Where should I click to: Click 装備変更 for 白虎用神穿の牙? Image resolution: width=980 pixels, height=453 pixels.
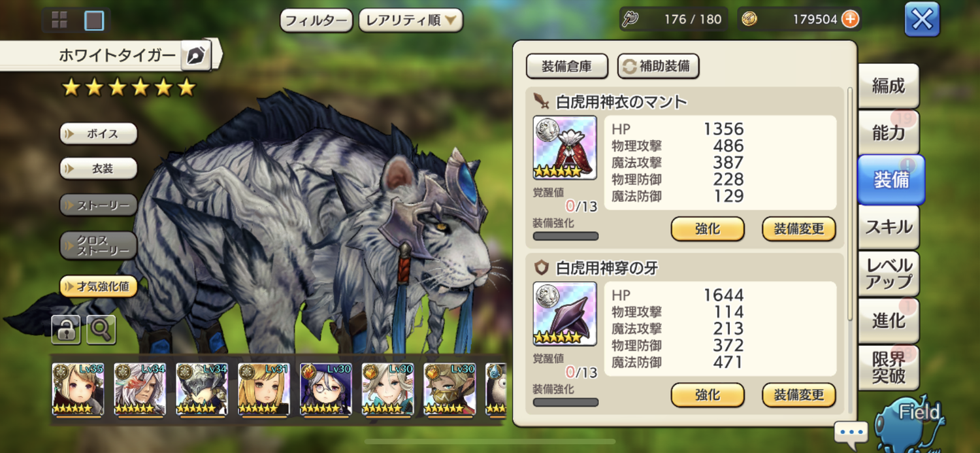click(x=799, y=395)
